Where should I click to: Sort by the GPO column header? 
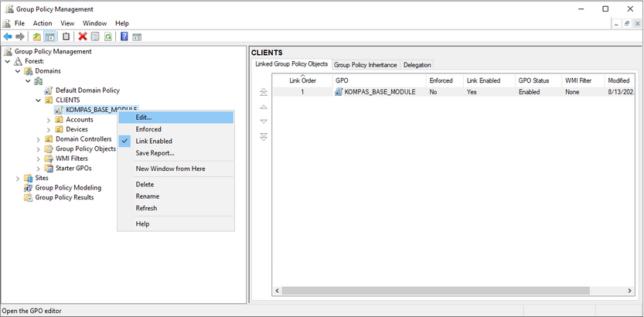(x=380, y=80)
